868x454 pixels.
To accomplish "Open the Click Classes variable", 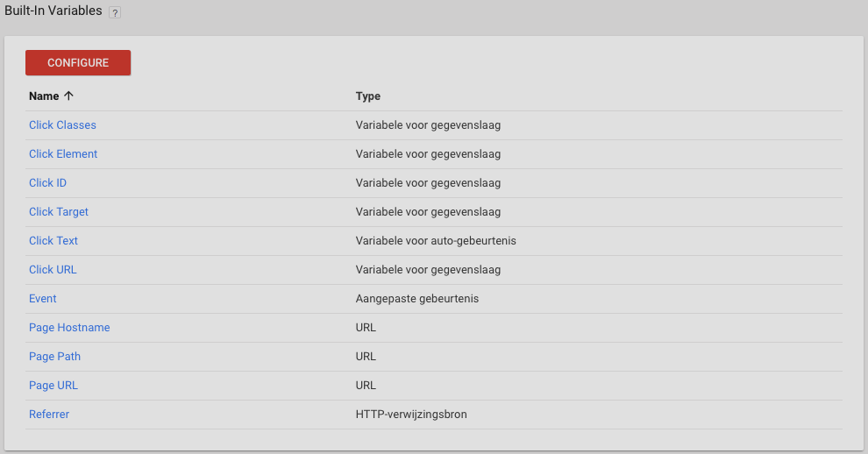I will point(62,125).
